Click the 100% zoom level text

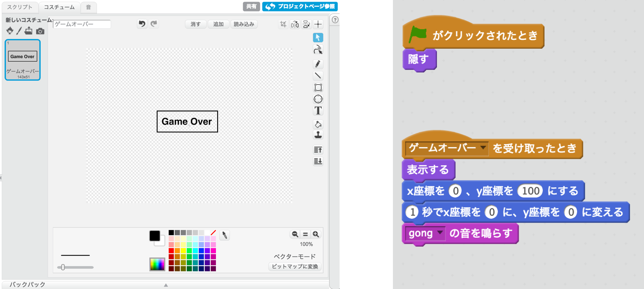click(306, 244)
